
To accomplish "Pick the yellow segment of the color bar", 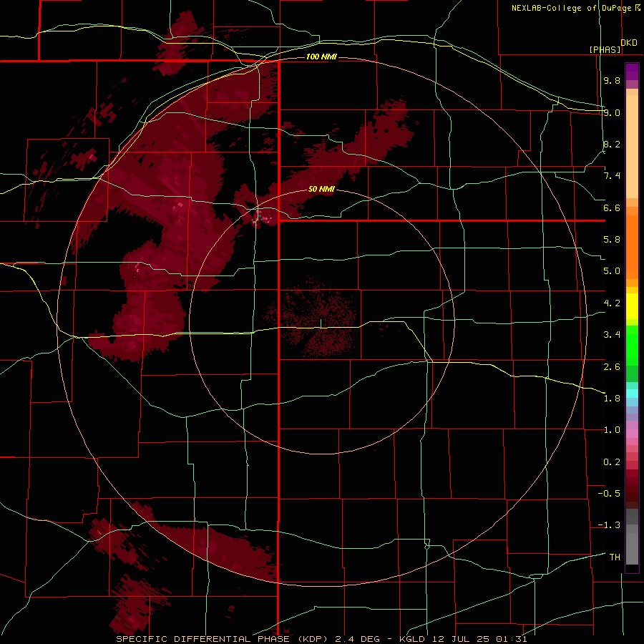I will coord(632,306).
